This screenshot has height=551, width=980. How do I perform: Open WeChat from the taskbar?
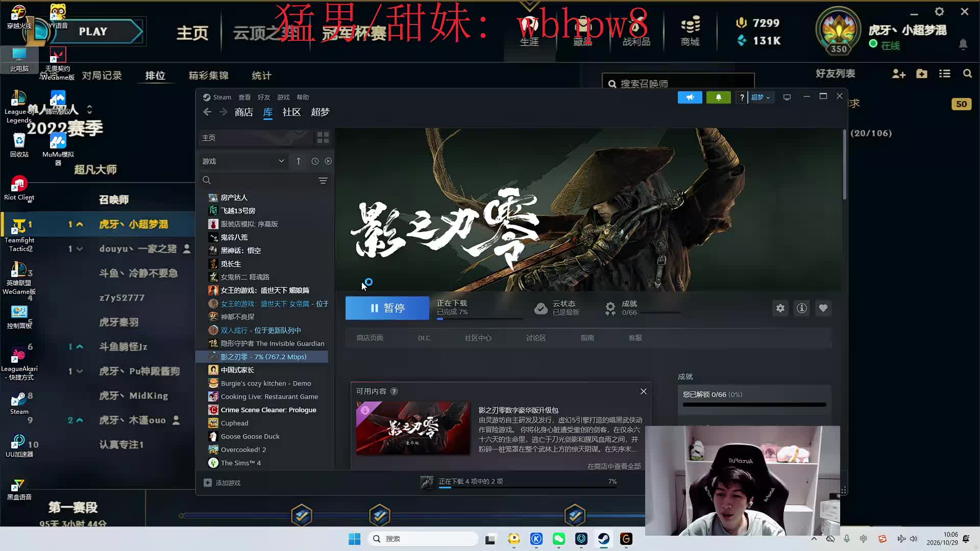point(559,539)
